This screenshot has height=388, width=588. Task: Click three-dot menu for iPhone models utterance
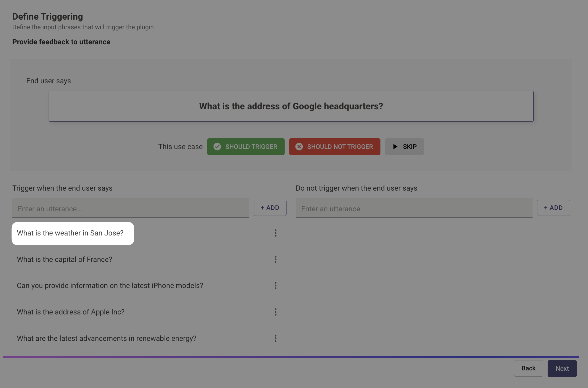(x=276, y=285)
